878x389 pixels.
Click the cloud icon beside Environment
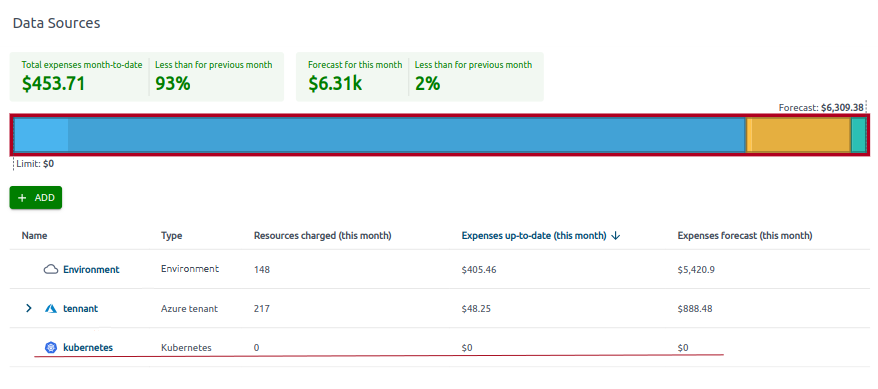(x=51, y=269)
